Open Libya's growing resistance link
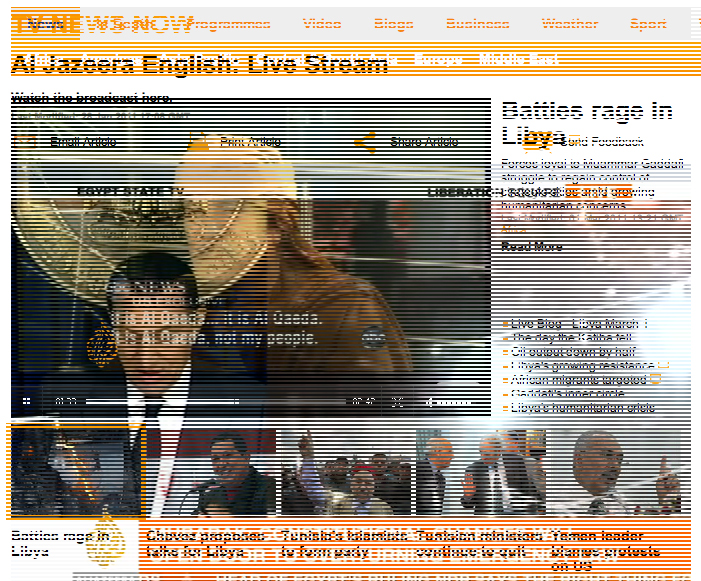Image resolution: width=701 pixels, height=581 pixels. coord(583,366)
